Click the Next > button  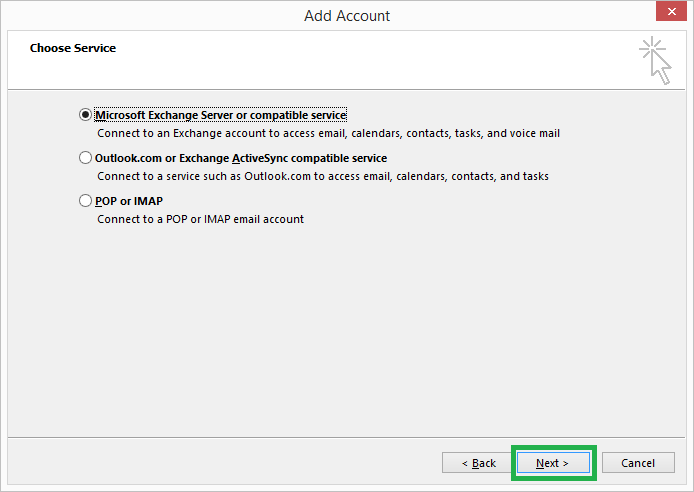pyautogui.click(x=553, y=463)
